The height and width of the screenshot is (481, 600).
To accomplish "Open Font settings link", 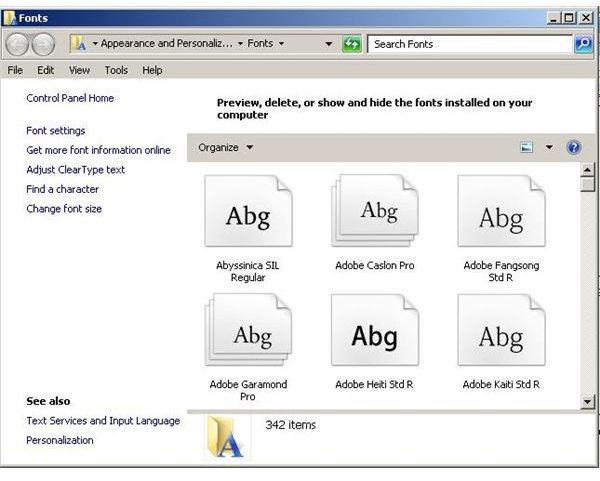I will pos(55,131).
